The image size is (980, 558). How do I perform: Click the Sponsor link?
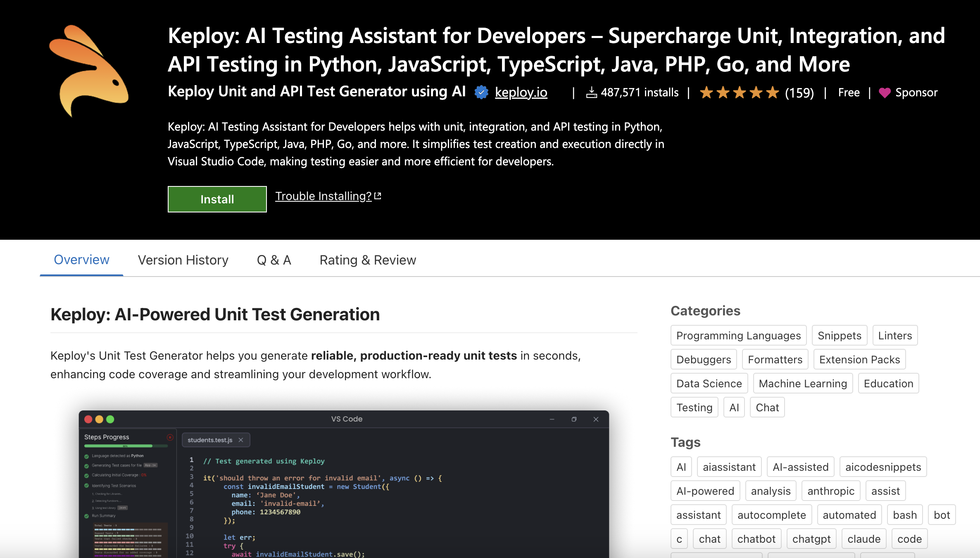(916, 93)
